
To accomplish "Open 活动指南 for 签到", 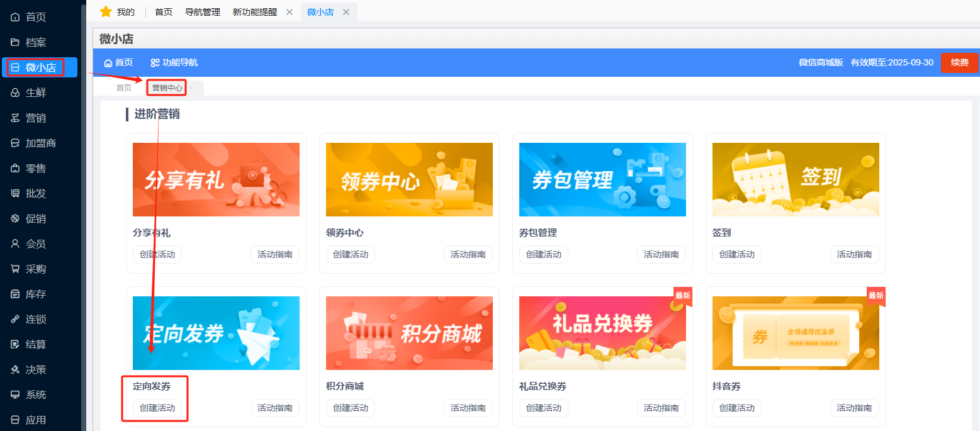I will pyautogui.click(x=855, y=254).
